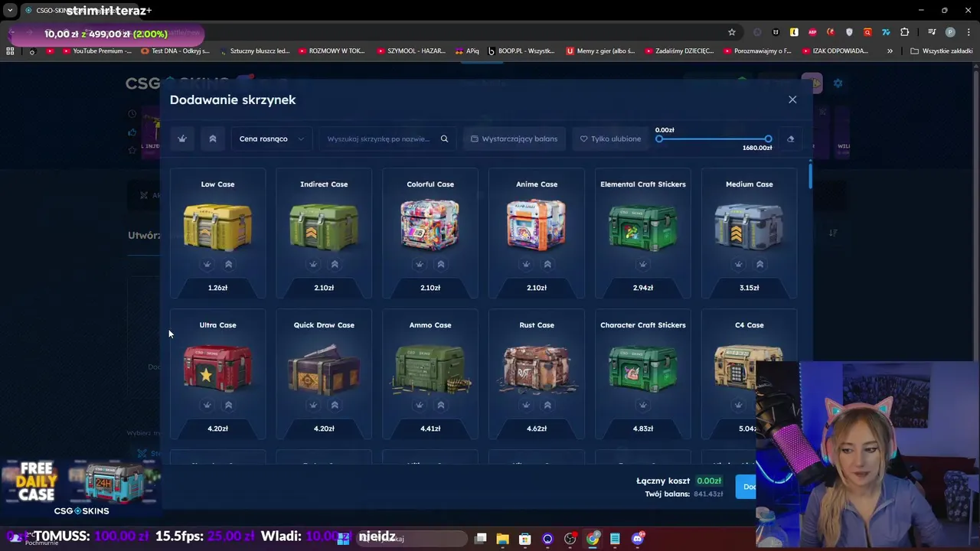Open the Test DNA bookmark

175,51
